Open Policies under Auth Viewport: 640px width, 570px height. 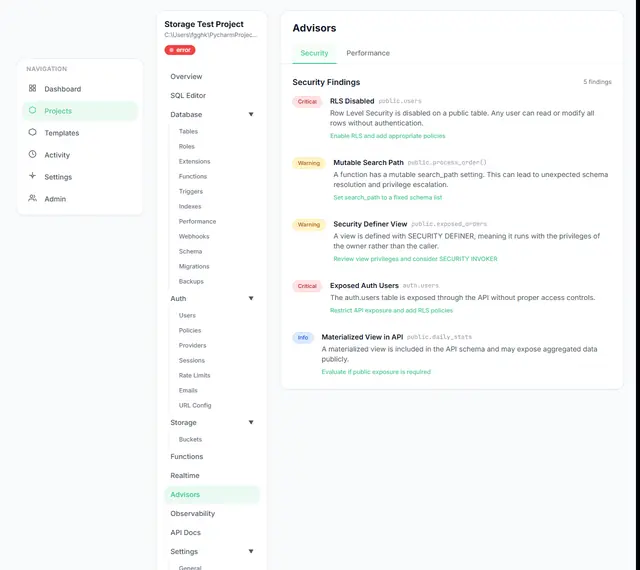pyautogui.click(x=190, y=331)
